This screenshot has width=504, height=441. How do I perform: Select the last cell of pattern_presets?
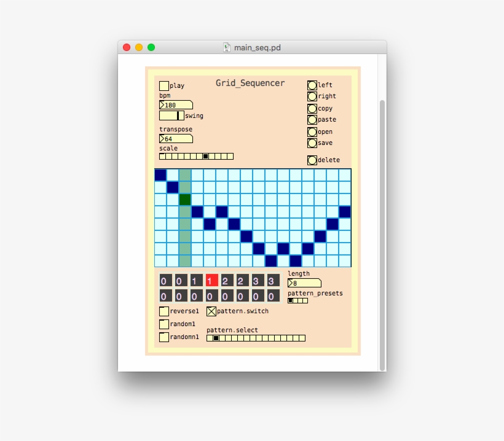click(x=305, y=300)
